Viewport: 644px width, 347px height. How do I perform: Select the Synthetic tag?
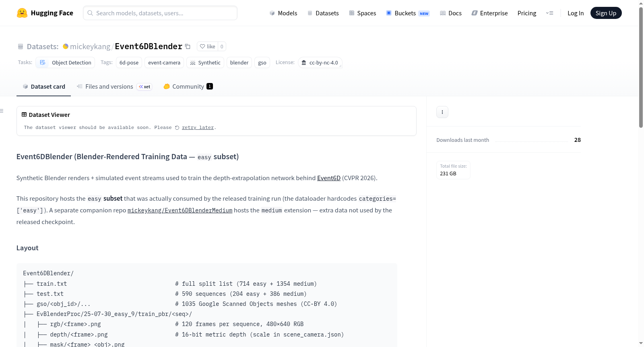point(205,62)
